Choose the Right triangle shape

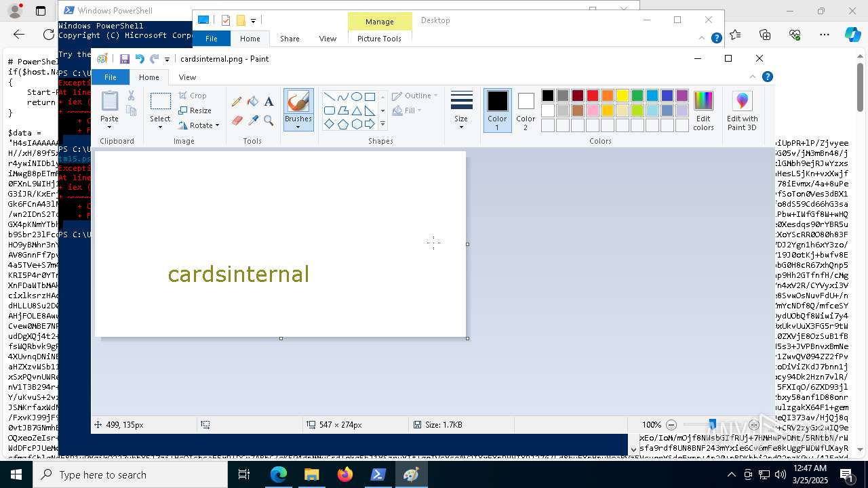click(370, 110)
